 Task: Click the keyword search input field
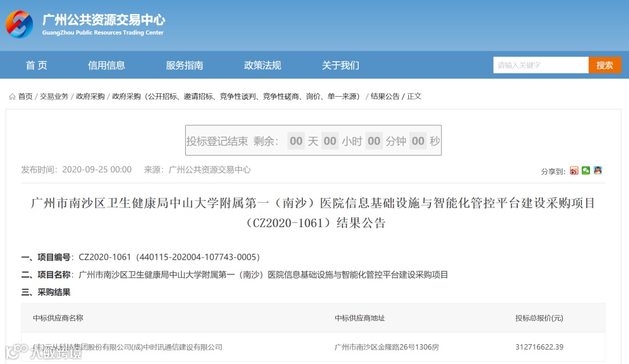pos(540,65)
